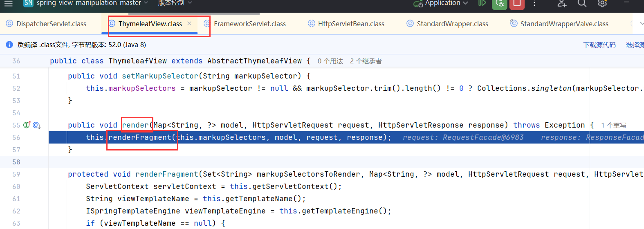
Task: Click the 下载源代码 download sources link
Action: coord(599,45)
